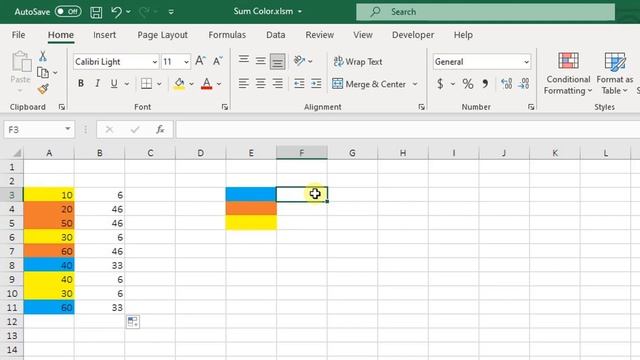Open Font settings dialog launcher
This screenshot has height=360, width=640.
[224, 107]
